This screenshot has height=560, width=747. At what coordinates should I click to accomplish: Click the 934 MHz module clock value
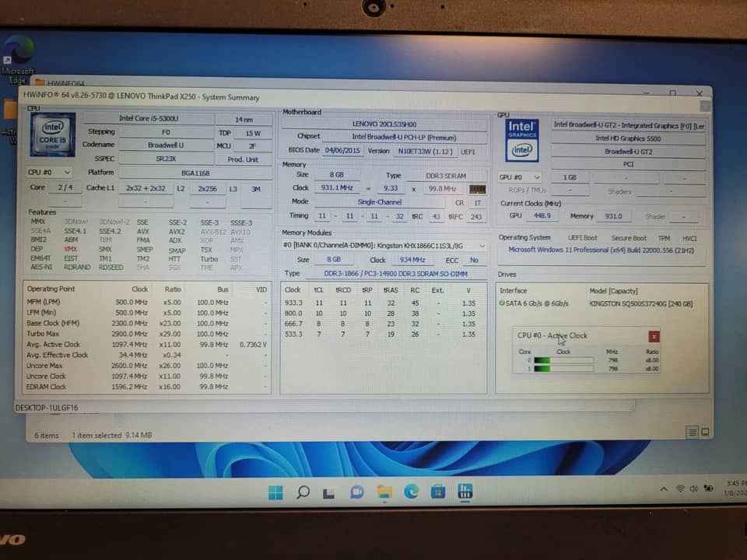click(x=412, y=260)
